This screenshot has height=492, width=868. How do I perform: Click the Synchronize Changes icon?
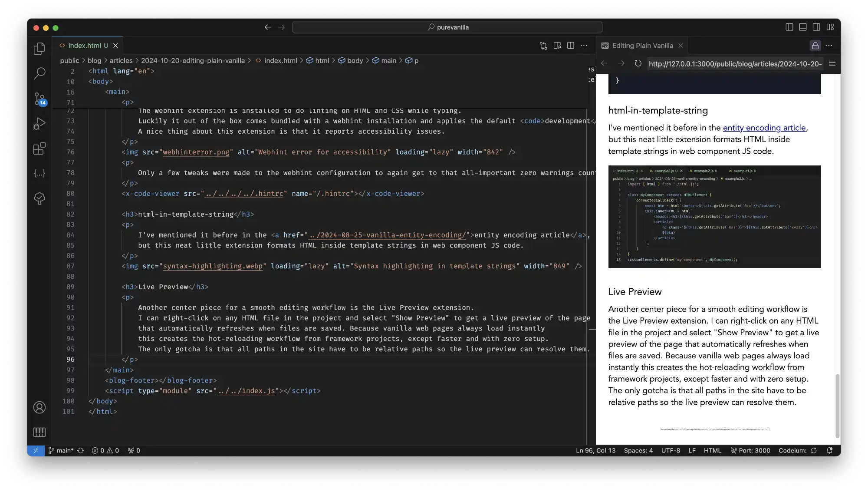pyautogui.click(x=81, y=450)
